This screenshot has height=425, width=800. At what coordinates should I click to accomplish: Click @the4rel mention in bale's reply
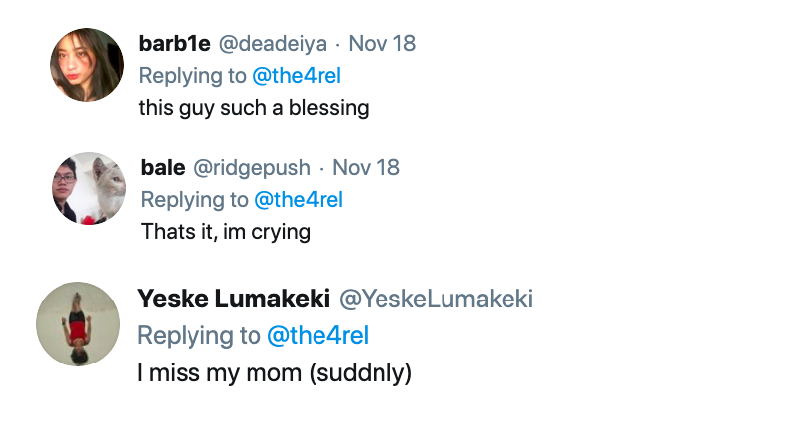click(299, 200)
